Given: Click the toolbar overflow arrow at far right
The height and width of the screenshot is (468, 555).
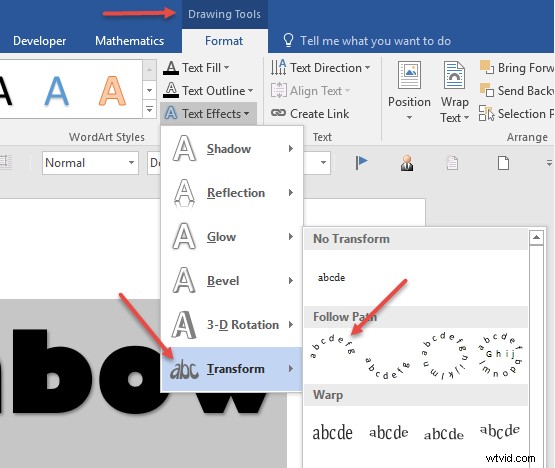Looking at the screenshot, I should [x=549, y=163].
